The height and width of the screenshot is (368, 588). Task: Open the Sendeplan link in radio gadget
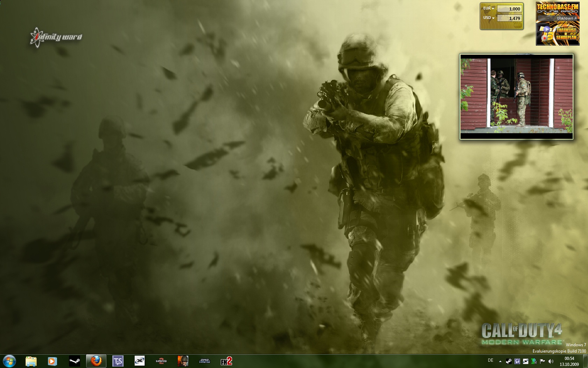[566, 38]
